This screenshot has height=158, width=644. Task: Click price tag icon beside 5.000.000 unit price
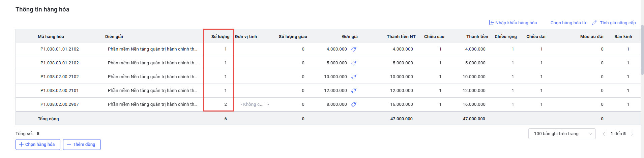pyautogui.click(x=354, y=63)
